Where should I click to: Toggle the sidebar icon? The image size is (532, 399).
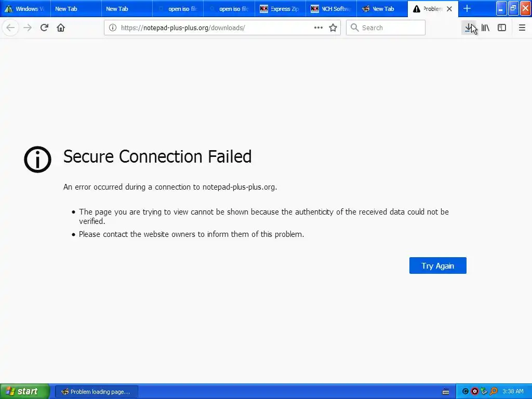pos(502,28)
